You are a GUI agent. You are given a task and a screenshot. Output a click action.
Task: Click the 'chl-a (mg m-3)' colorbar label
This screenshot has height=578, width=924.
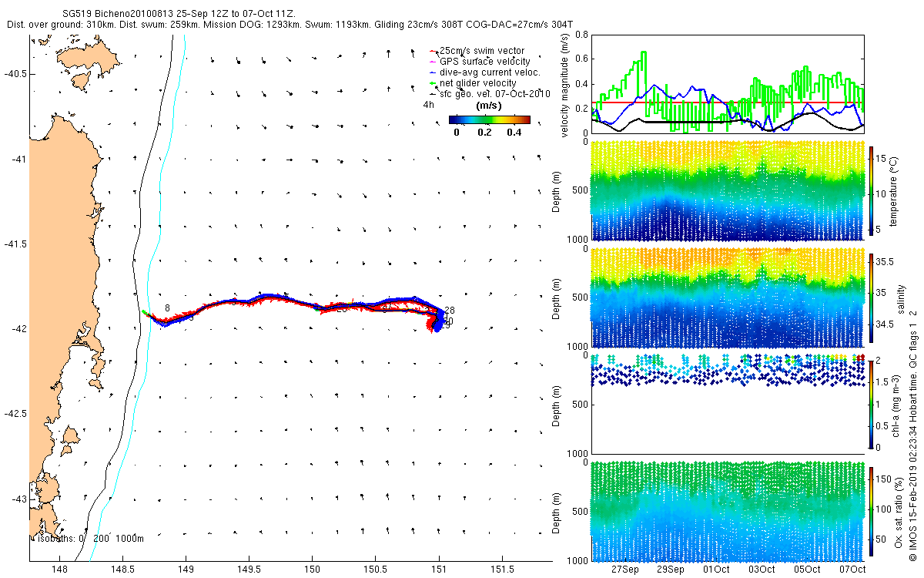[896, 405]
